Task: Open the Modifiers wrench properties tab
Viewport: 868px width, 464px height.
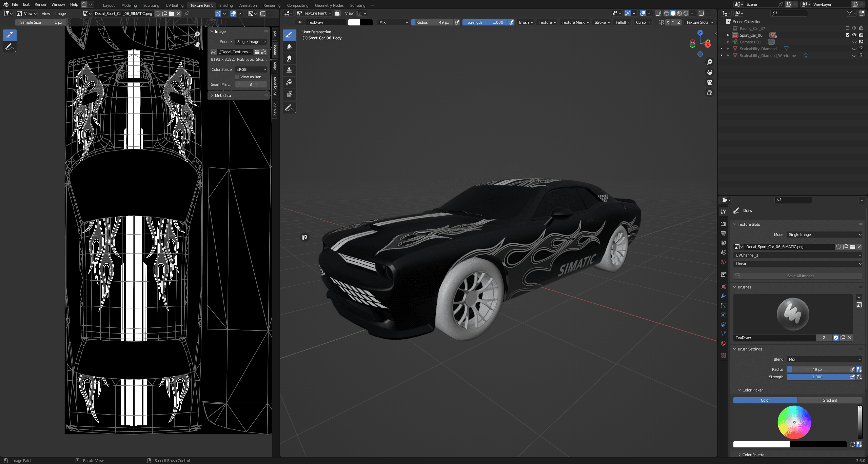Action: 723,296
